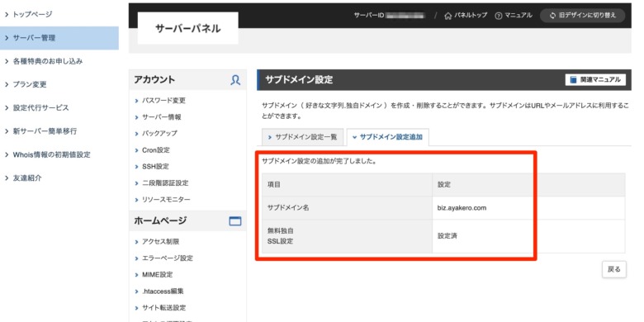The width and height of the screenshot is (644, 322).
Task: Open リソースモニター link
Action: click(x=166, y=200)
